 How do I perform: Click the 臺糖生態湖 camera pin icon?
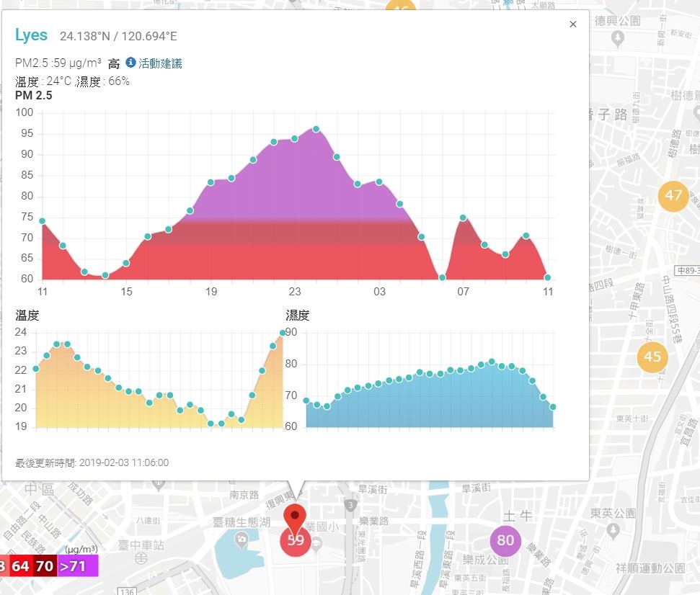242,540
